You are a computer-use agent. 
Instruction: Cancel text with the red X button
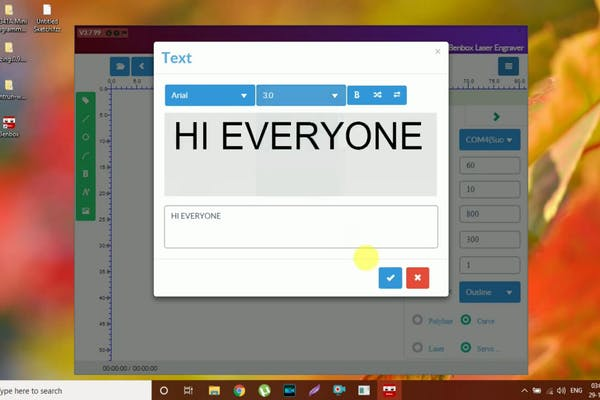(x=417, y=278)
